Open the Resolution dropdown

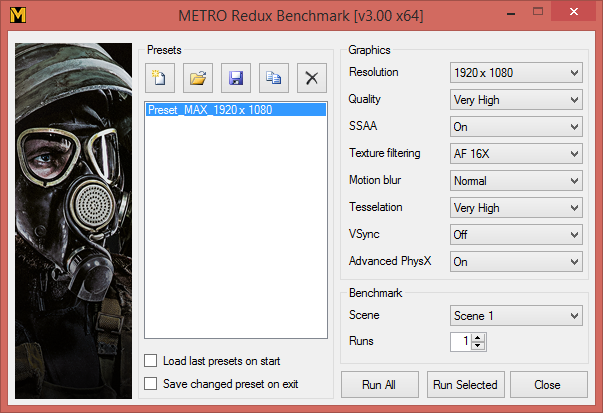516,73
